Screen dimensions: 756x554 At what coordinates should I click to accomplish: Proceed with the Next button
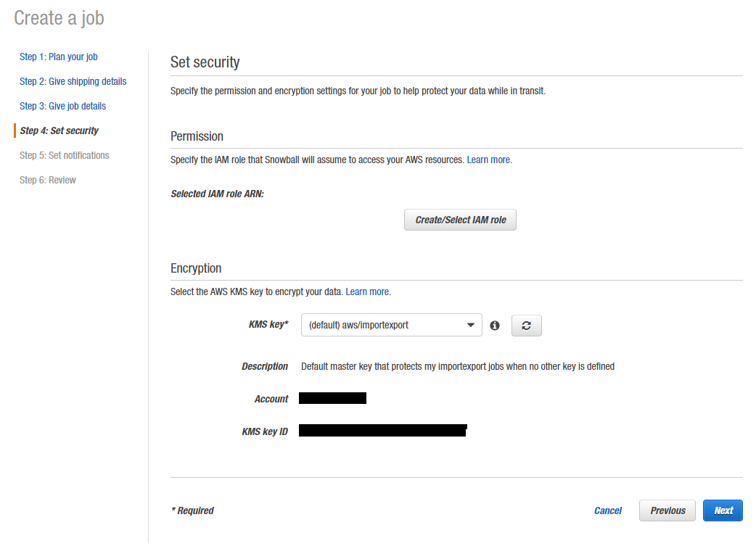click(723, 510)
